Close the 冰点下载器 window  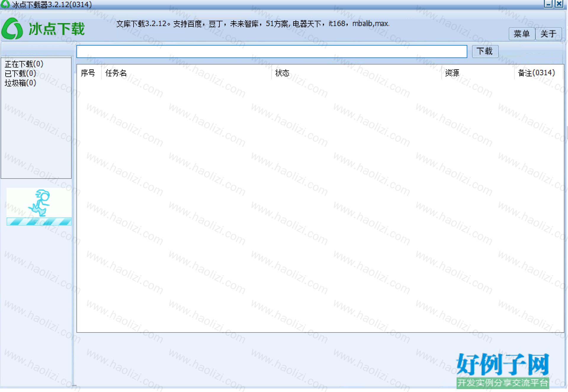point(559,4)
